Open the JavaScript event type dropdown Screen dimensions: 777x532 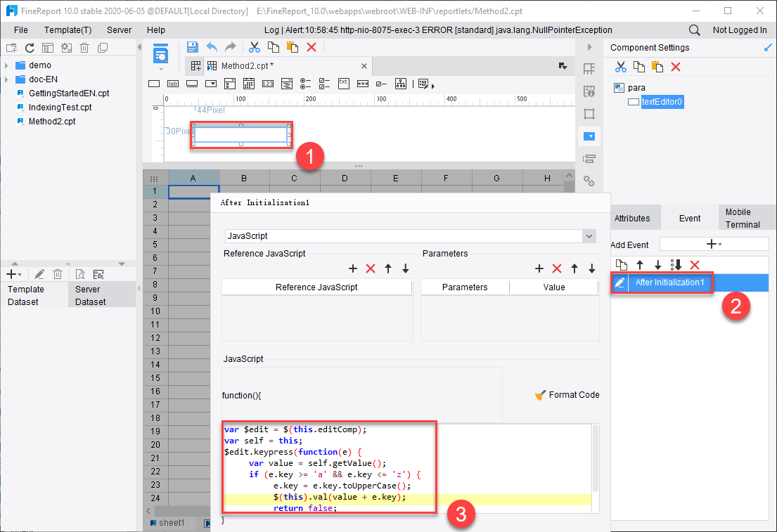[x=589, y=236]
